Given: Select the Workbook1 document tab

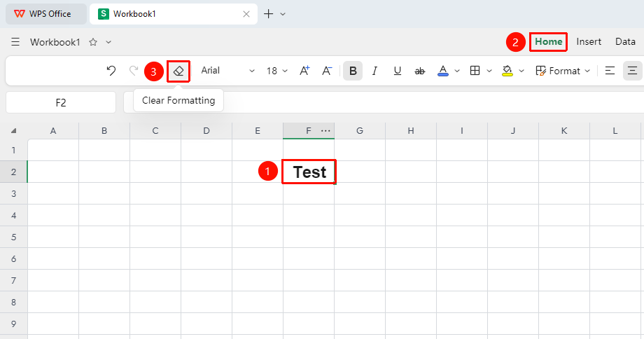Looking at the screenshot, I should pyautogui.click(x=174, y=14).
